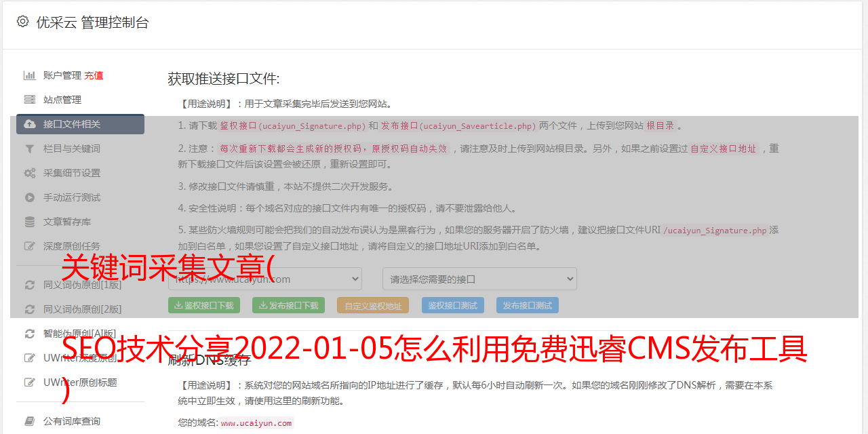Open UWriter原创标题 in the sidebar
This screenshot has height=434, width=868.
click(x=80, y=382)
